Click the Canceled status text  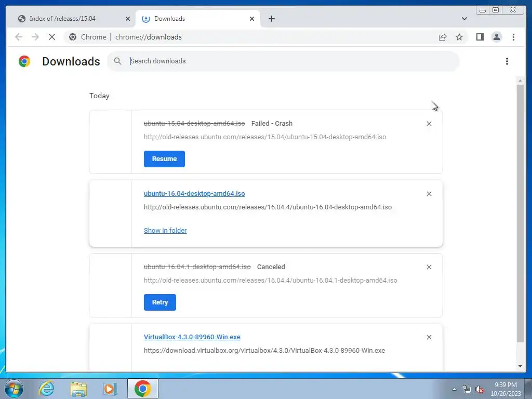coord(271,267)
